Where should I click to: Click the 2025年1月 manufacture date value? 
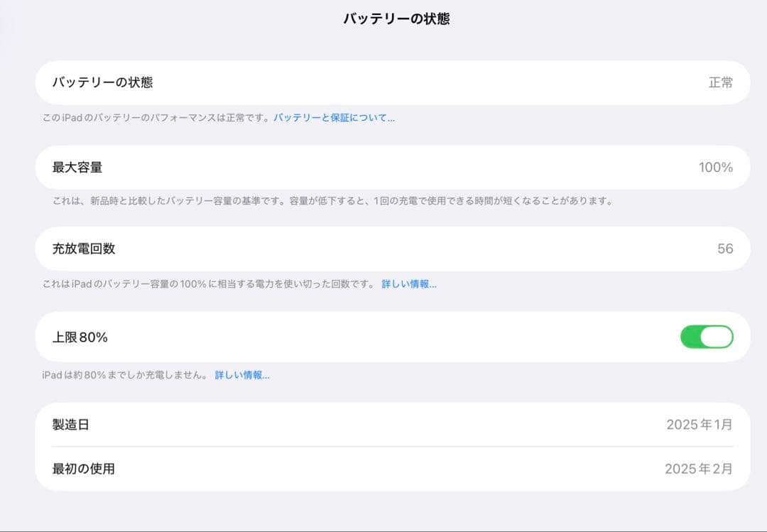(x=701, y=423)
